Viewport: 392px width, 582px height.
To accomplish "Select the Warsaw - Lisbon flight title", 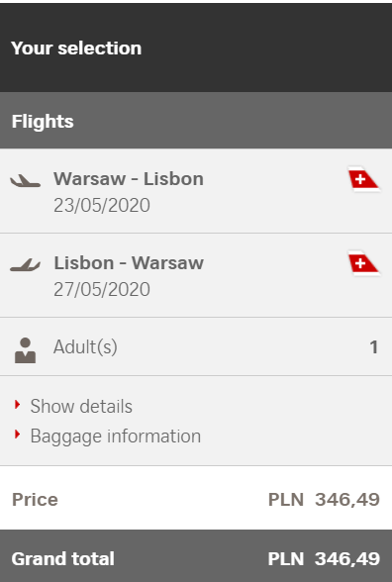I will coord(129,179).
